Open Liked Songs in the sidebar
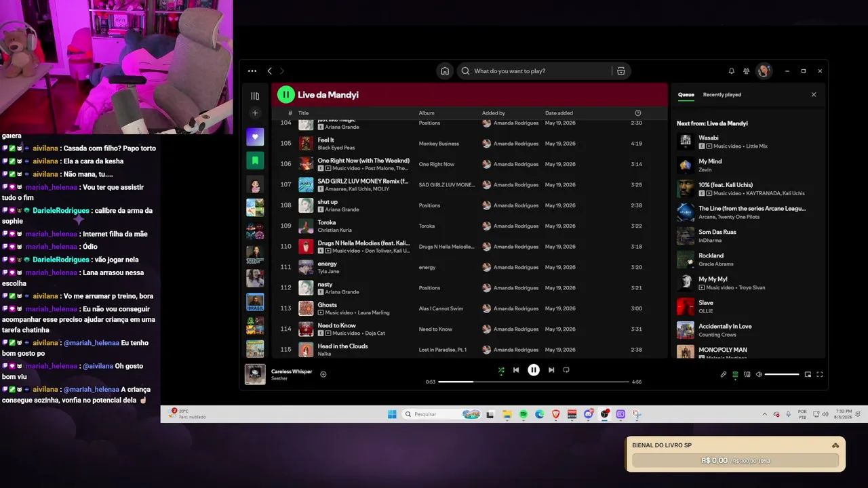This screenshot has height=488, width=868. tap(255, 137)
